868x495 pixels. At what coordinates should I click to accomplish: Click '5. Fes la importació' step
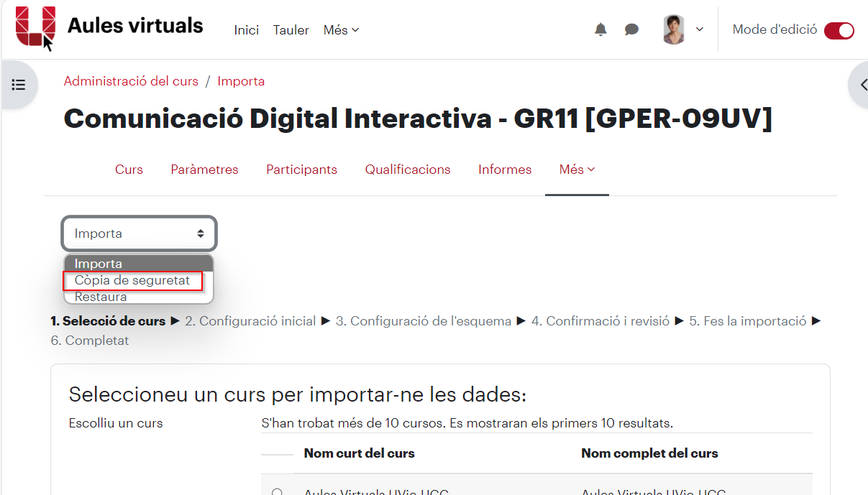(x=748, y=321)
